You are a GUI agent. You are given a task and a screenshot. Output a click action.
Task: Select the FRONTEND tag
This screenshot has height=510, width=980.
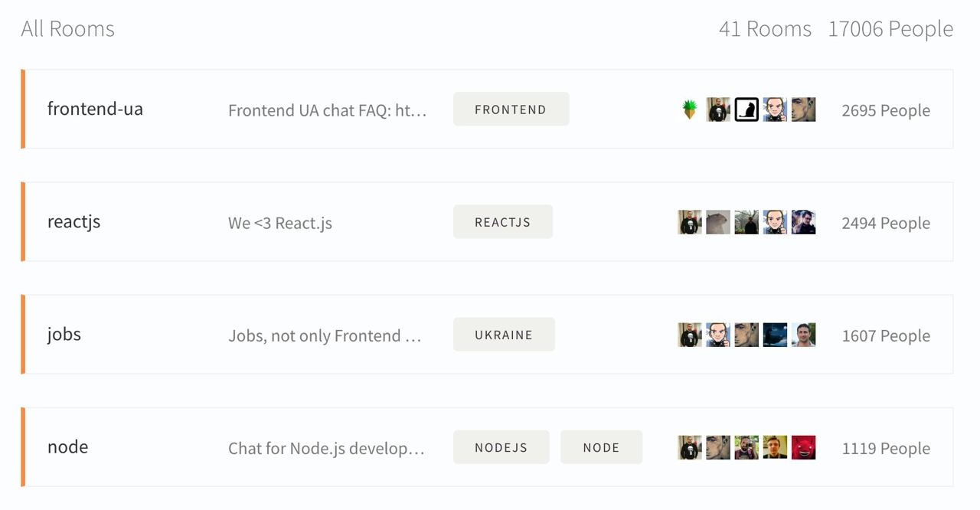[511, 109]
